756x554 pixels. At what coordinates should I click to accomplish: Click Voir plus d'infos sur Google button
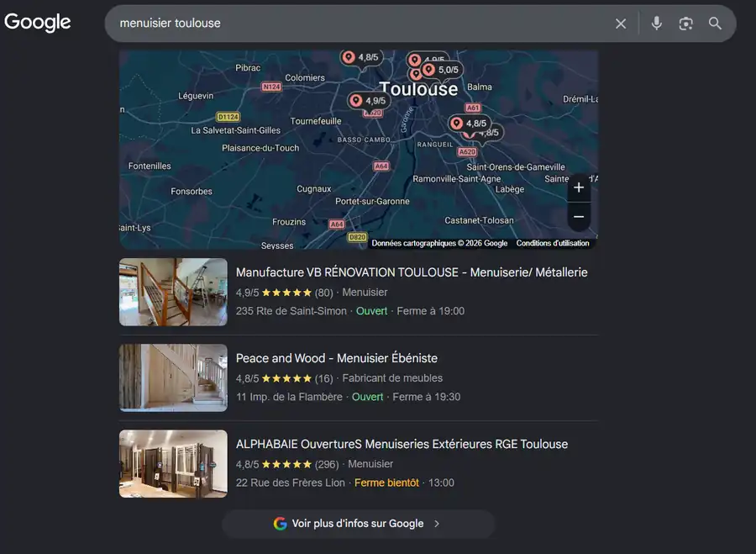tap(358, 524)
